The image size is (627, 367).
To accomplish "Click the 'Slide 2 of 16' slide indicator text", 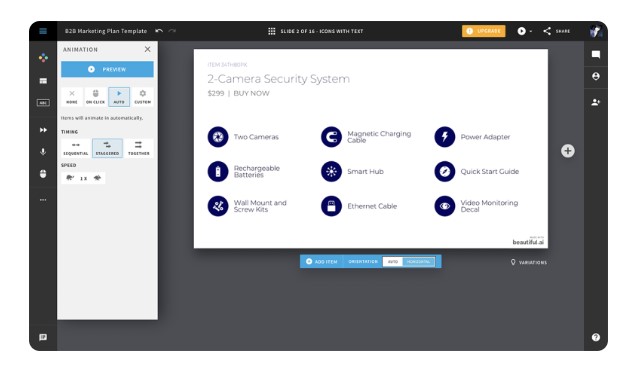I will click(322, 31).
